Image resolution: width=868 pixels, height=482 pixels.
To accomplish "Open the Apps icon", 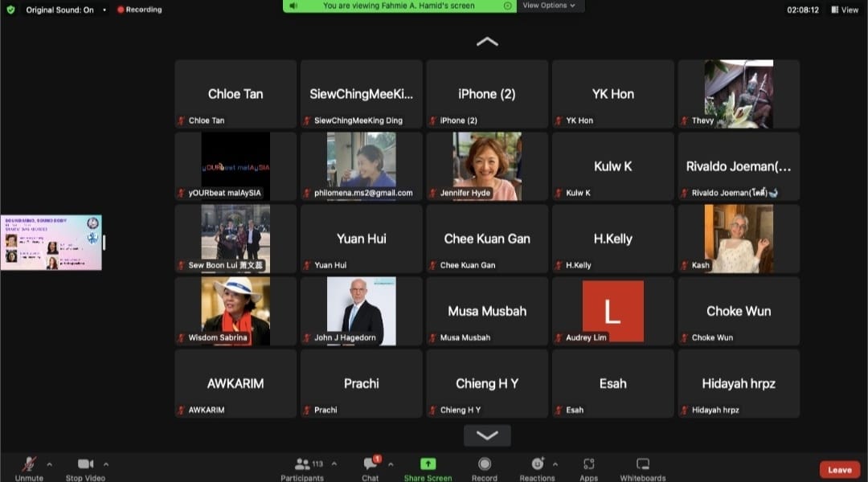I will click(588, 466).
